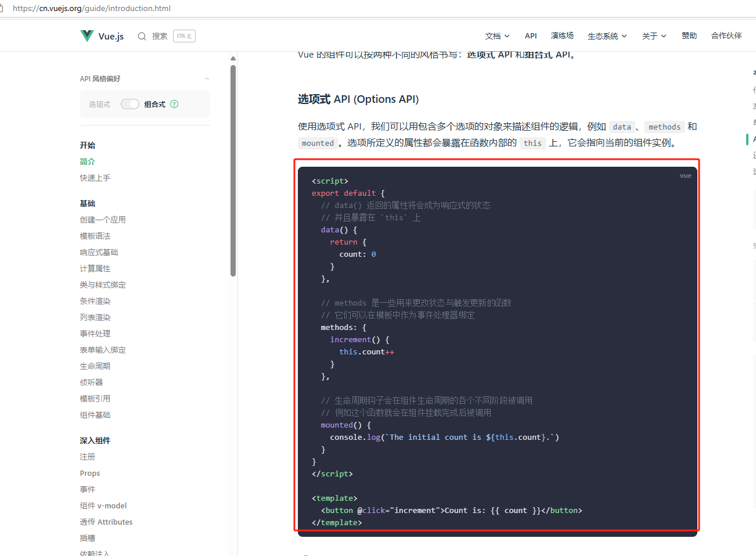
Task: Open the 模板引用 sidebar link
Action: coord(95,399)
